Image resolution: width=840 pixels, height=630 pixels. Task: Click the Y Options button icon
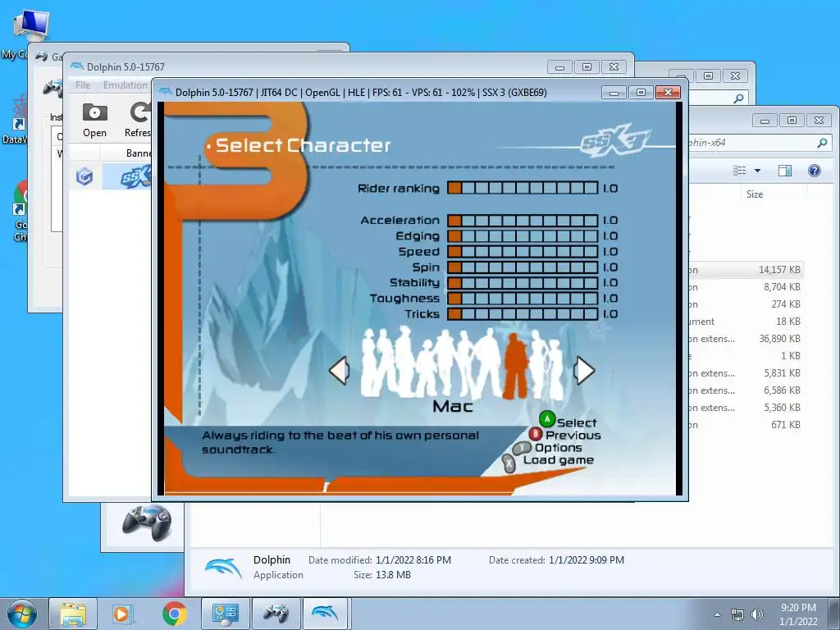pyautogui.click(x=521, y=448)
